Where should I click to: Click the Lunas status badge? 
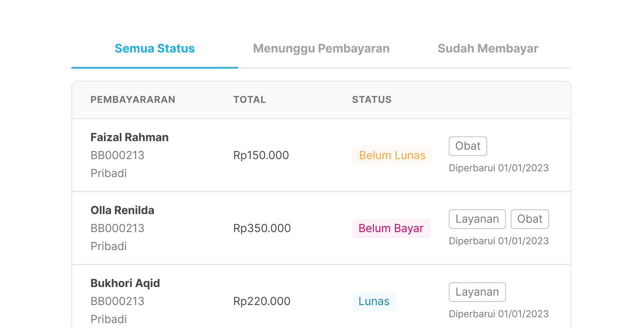(374, 301)
